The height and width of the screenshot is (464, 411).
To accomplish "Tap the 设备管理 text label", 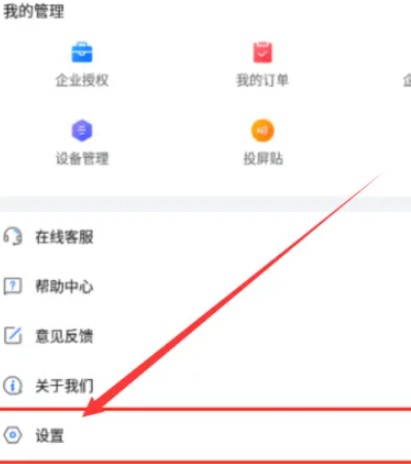I will coord(82,158).
